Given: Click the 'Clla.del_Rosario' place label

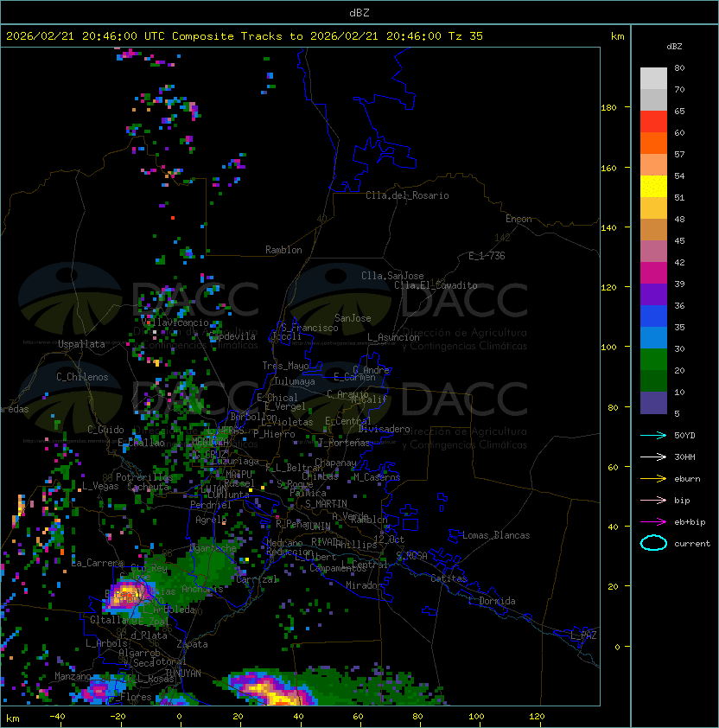Looking at the screenshot, I should pos(407,195).
